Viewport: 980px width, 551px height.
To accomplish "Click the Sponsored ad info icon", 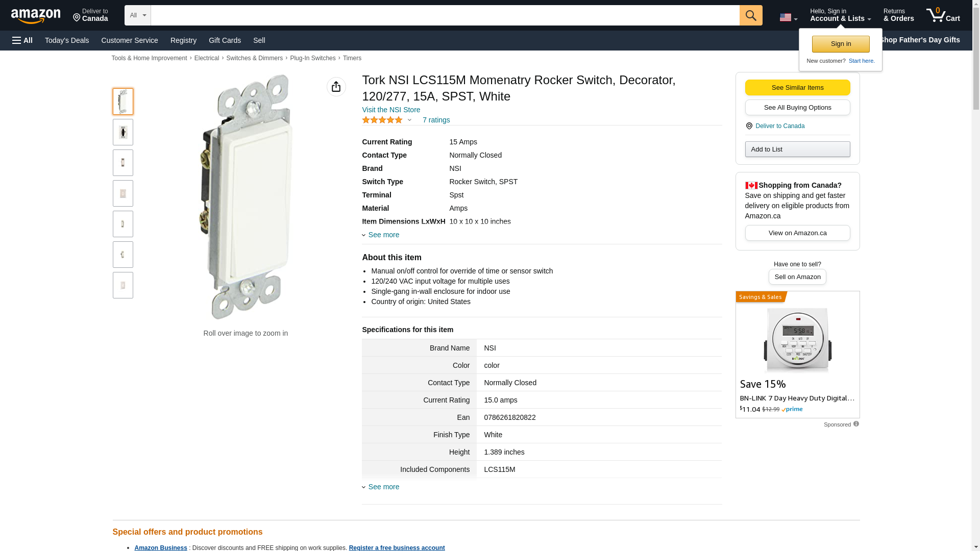I will pos(856,424).
